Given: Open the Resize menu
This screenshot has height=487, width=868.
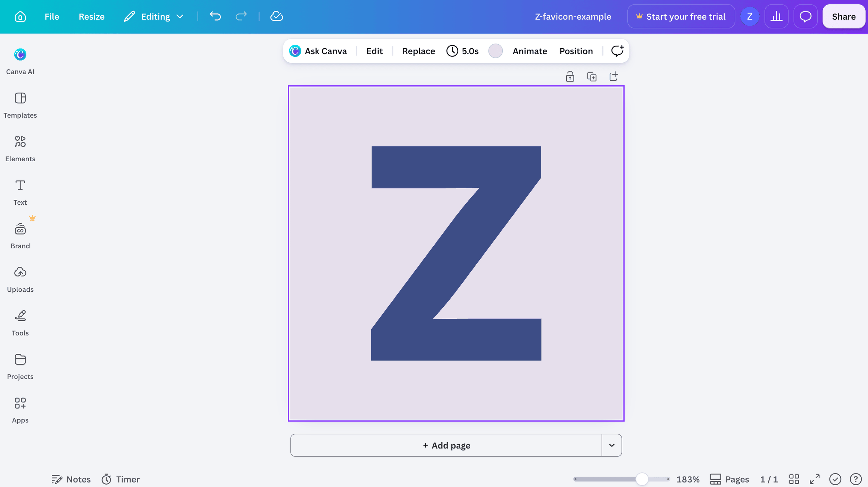Looking at the screenshot, I should coord(92,16).
